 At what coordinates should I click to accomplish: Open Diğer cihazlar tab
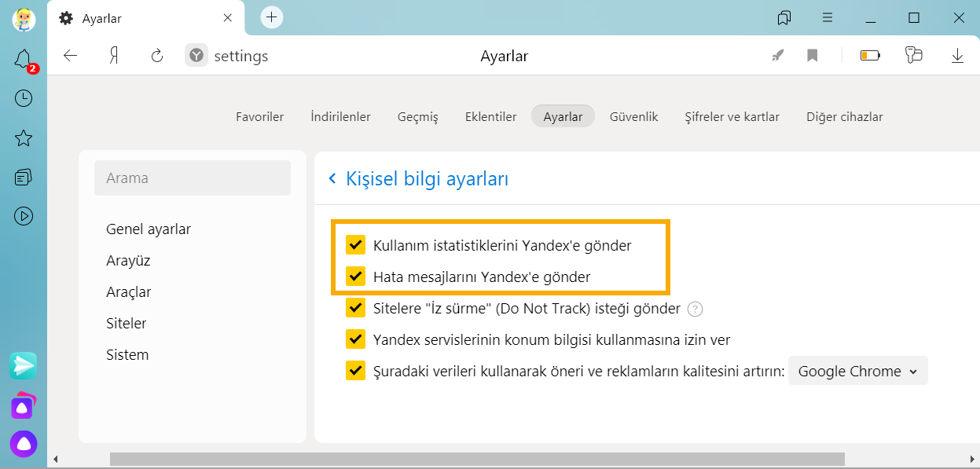click(x=845, y=116)
